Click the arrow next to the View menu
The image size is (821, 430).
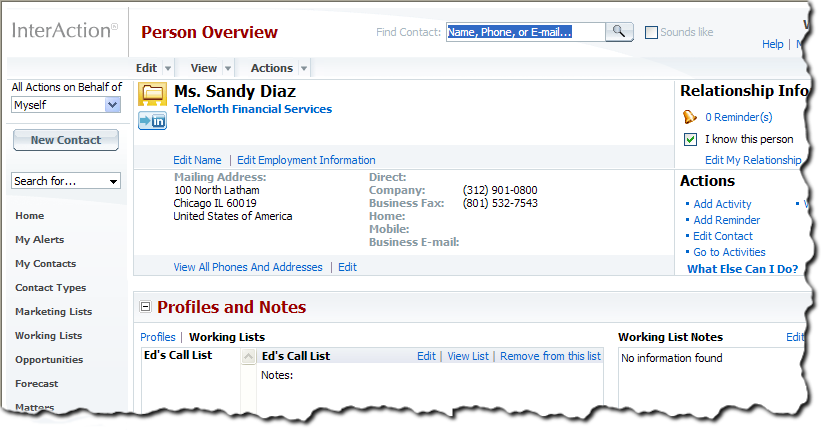(228, 69)
